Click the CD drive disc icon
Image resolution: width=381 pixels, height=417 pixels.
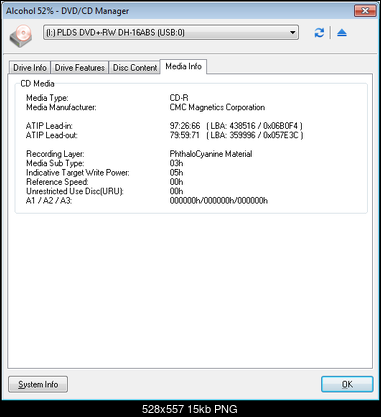(x=21, y=35)
